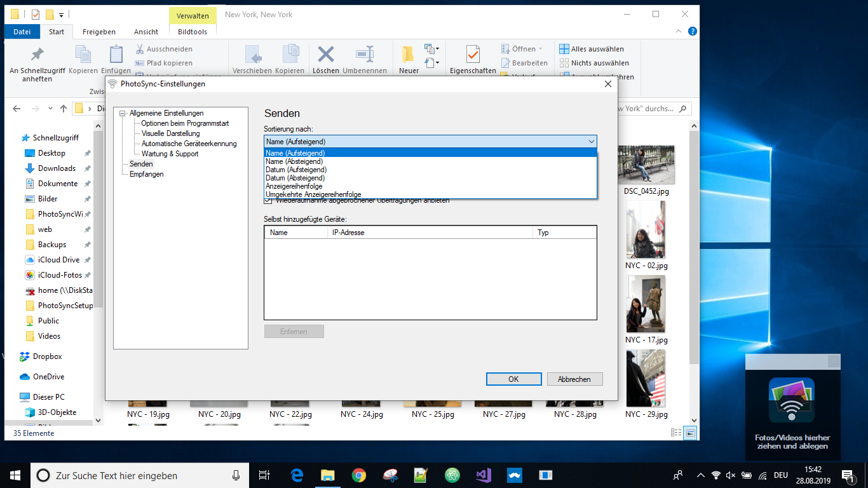The width and height of the screenshot is (868, 488).
Task: Click the Eigenschaften properties icon
Action: coord(472,55)
